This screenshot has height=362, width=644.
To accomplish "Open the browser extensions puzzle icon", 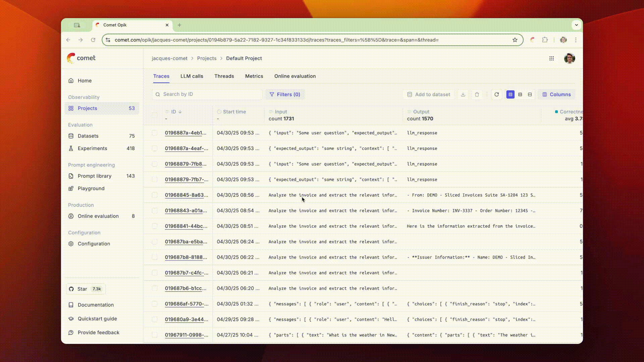I will tap(545, 40).
